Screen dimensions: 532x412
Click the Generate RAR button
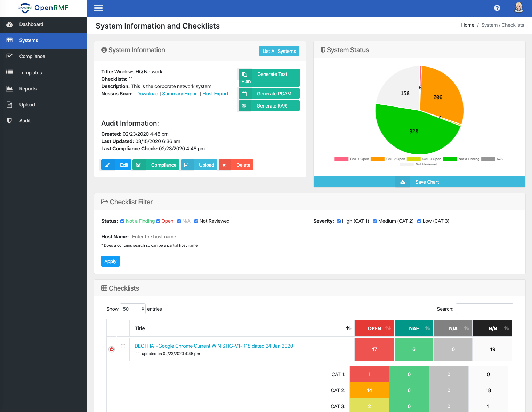tap(269, 106)
